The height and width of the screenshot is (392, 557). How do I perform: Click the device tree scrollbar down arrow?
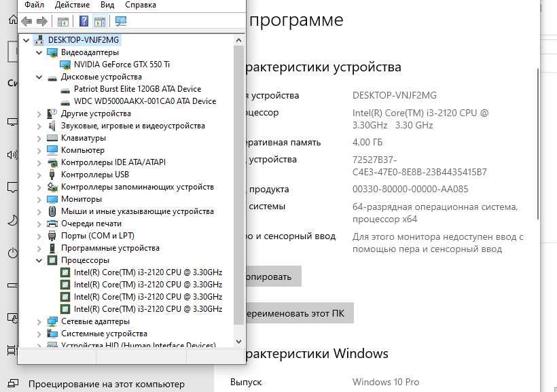tap(238, 342)
